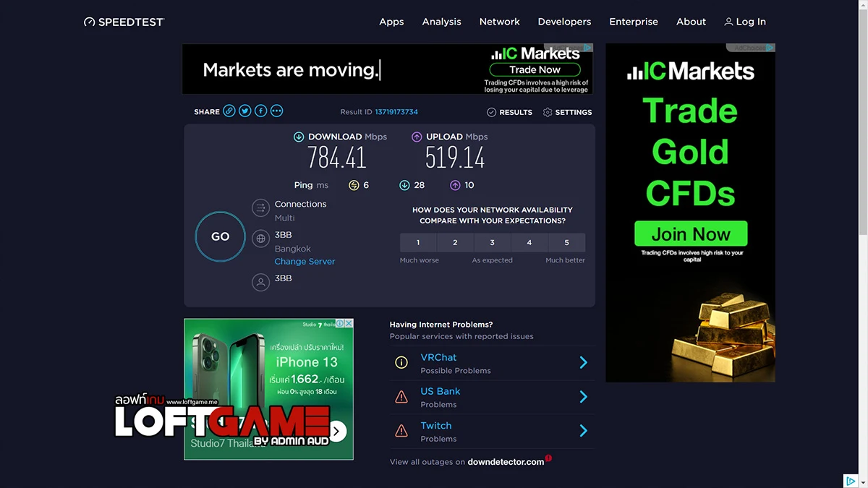Click the Log In person icon

(x=728, y=22)
